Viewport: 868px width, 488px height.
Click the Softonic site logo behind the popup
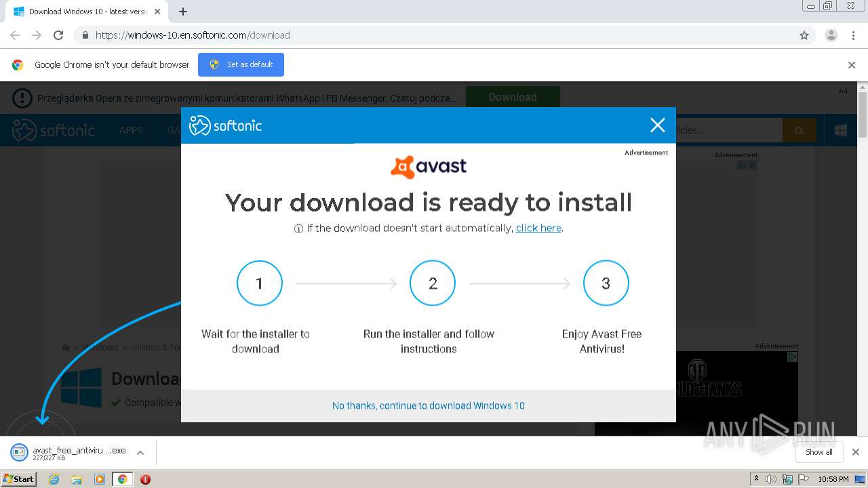pyautogui.click(x=54, y=130)
